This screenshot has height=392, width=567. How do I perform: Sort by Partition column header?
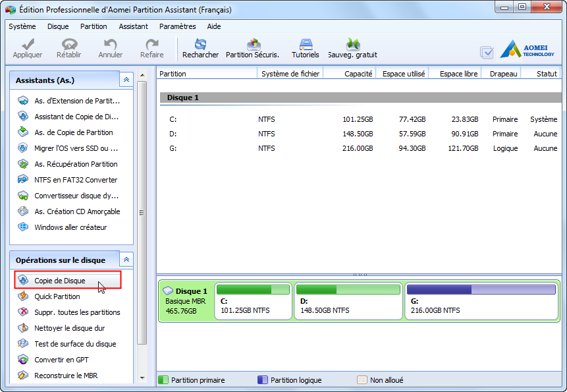point(207,74)
